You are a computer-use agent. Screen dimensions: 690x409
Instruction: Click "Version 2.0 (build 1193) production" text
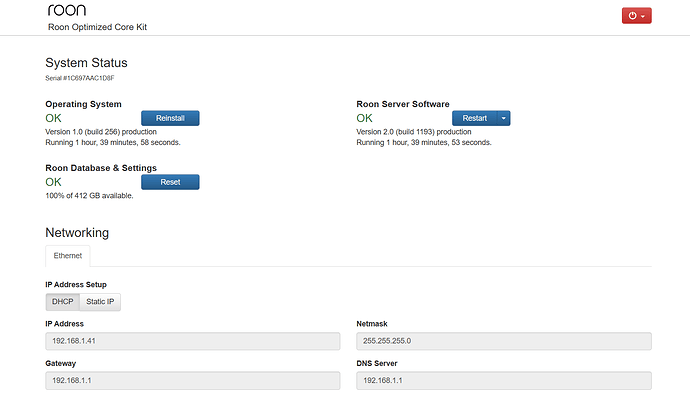pos(414,132)
